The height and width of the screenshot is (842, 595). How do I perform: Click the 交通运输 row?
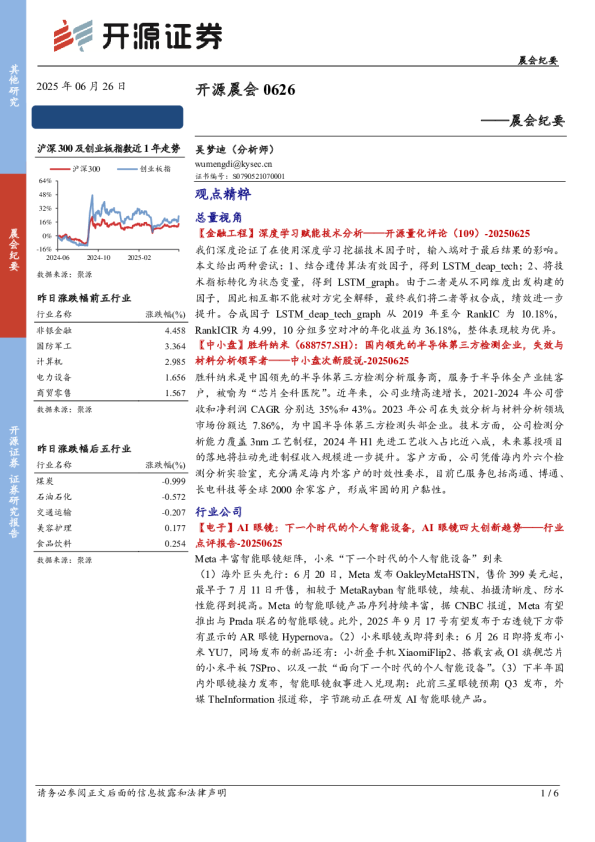111,512
